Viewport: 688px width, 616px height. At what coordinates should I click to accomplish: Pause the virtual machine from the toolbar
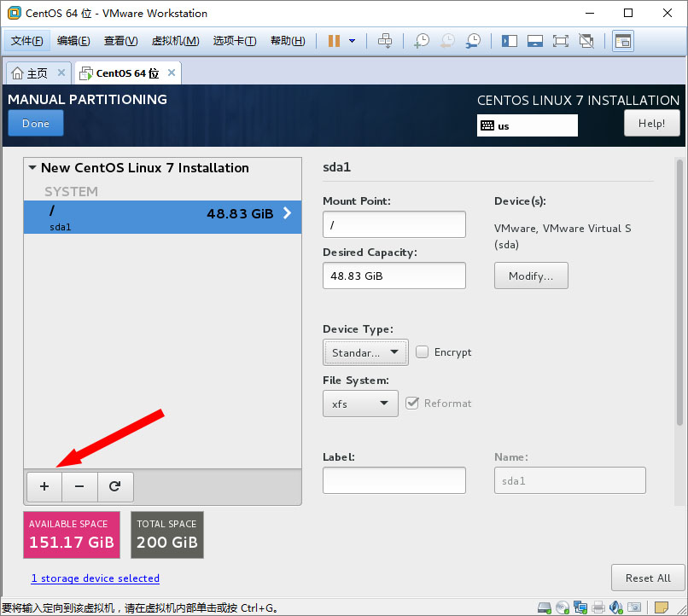coord(334,41)
